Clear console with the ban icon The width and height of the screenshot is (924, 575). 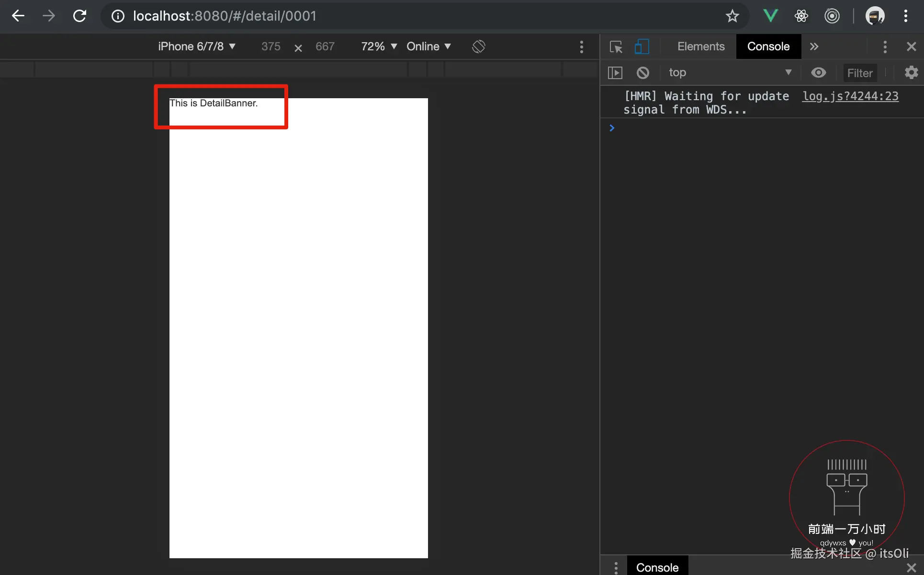pos(643,73)
